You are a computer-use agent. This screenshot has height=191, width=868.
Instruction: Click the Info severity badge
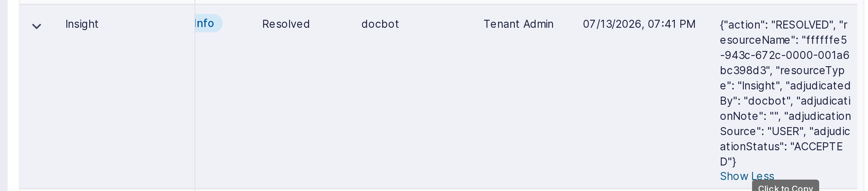[208, 23]
